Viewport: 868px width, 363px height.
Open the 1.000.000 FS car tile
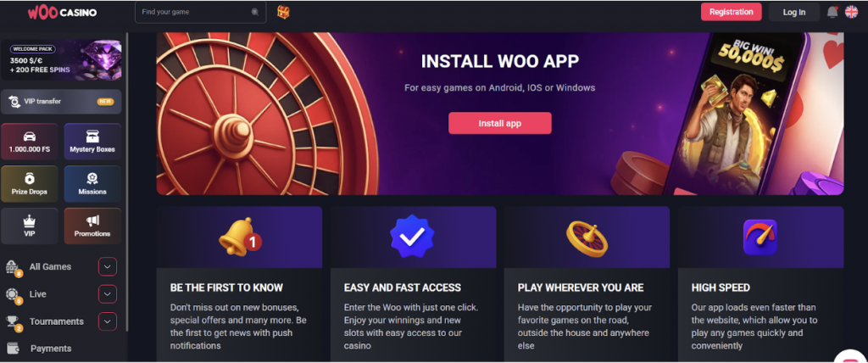point(30,142)
